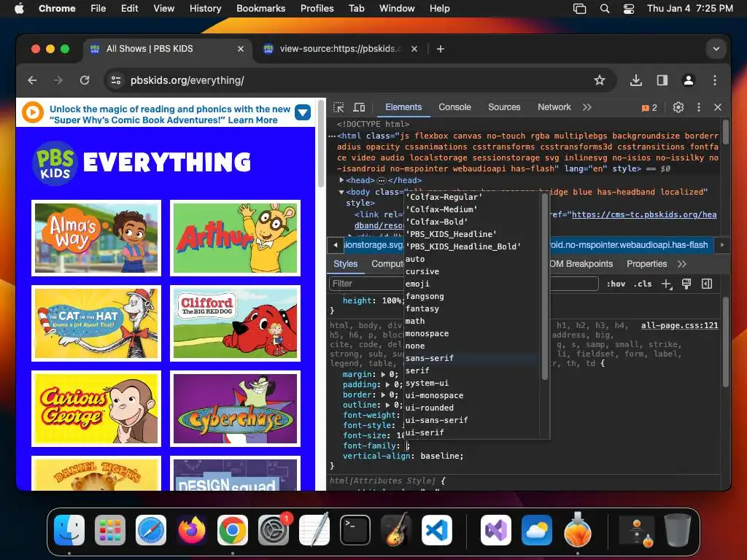Image resolution: width=747 pixels, height=560 pixels.
Task: Open the cms-tc.pbskids.org stylesheet link
Action: tap(644, 214)
